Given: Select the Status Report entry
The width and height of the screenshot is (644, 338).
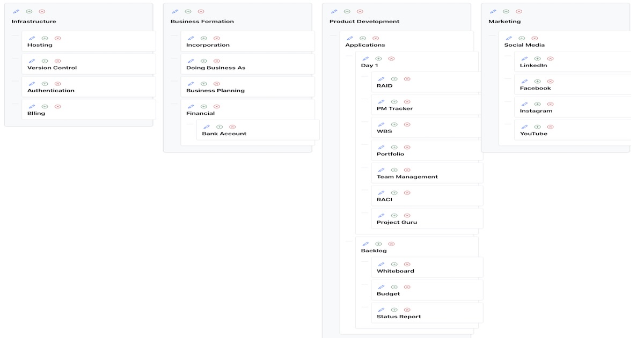Looking at the screenshot, I should [398, 316].
